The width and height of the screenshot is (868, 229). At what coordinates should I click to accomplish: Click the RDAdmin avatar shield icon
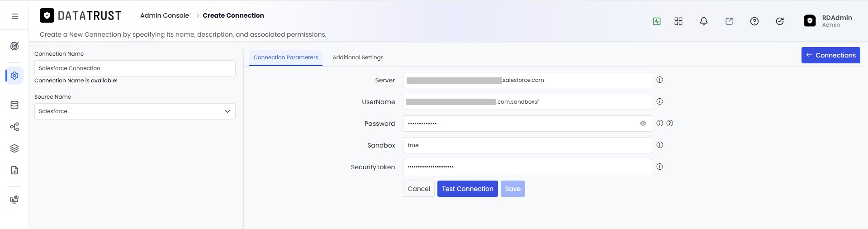coord(810,21)
